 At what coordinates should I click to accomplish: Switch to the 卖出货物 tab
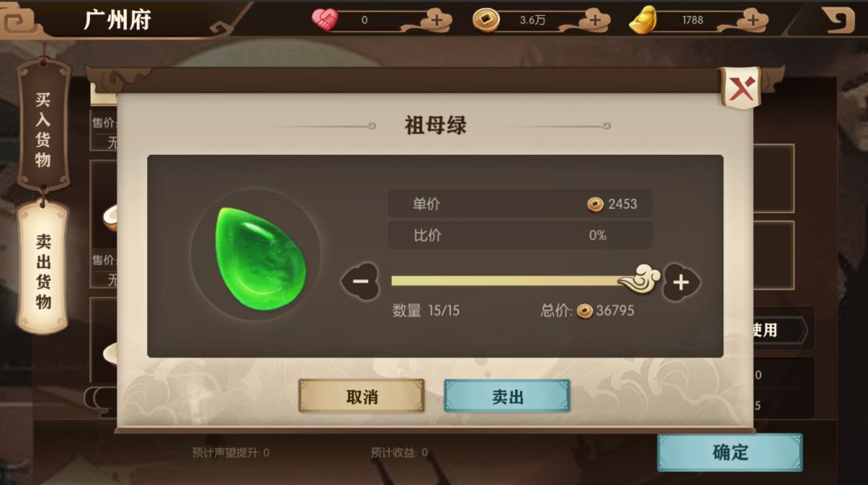point(43,270)
